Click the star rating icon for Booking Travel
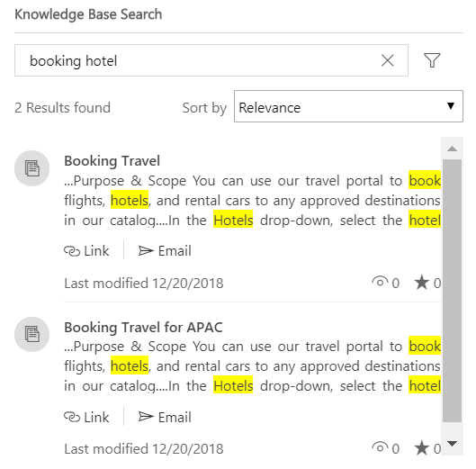 422,282
